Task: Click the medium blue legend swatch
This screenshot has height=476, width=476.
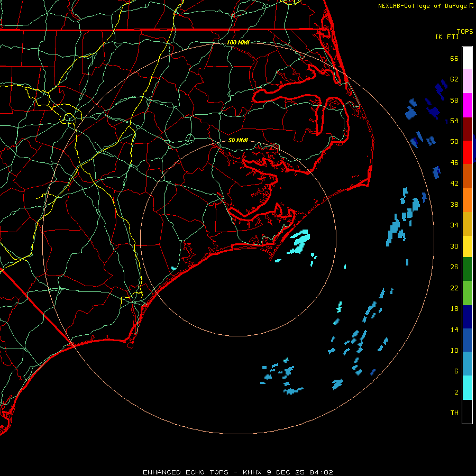Action: pyautogui.click(x=467, y=340)
